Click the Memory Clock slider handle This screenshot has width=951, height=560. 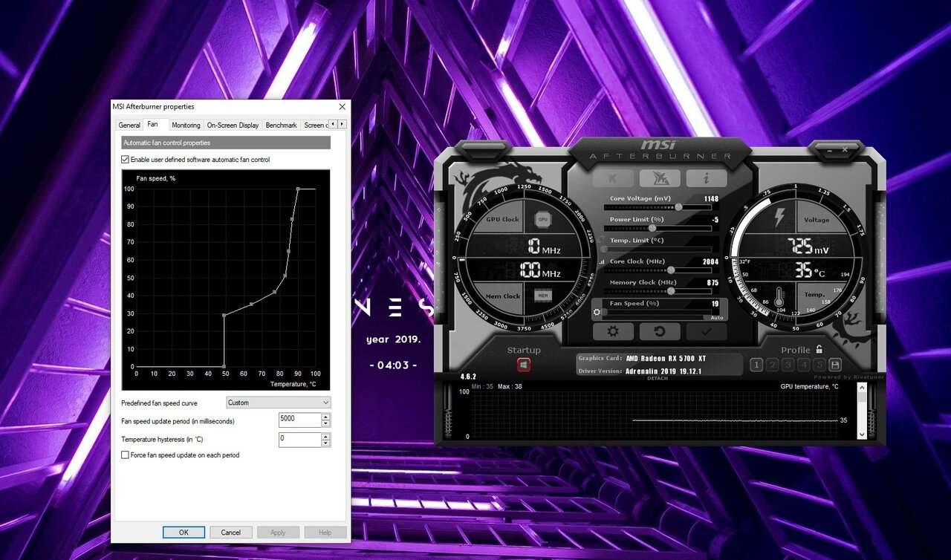(671, 291)
